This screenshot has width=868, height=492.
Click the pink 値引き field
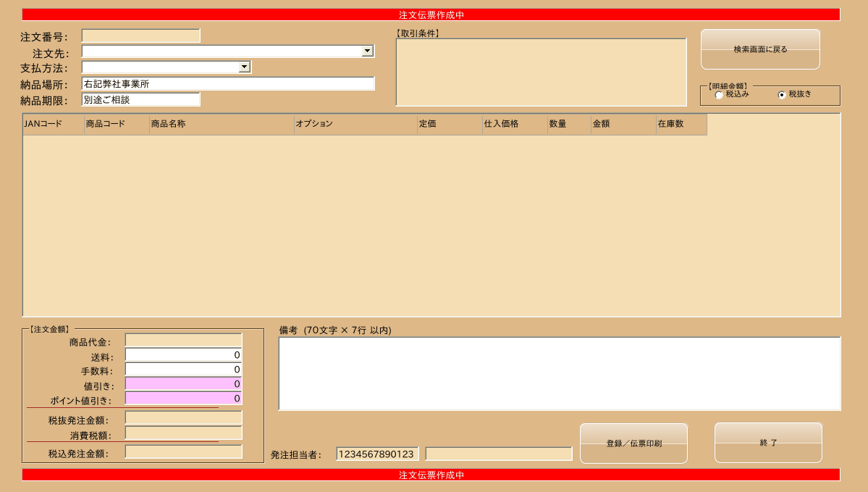click(x=184, y=383)
